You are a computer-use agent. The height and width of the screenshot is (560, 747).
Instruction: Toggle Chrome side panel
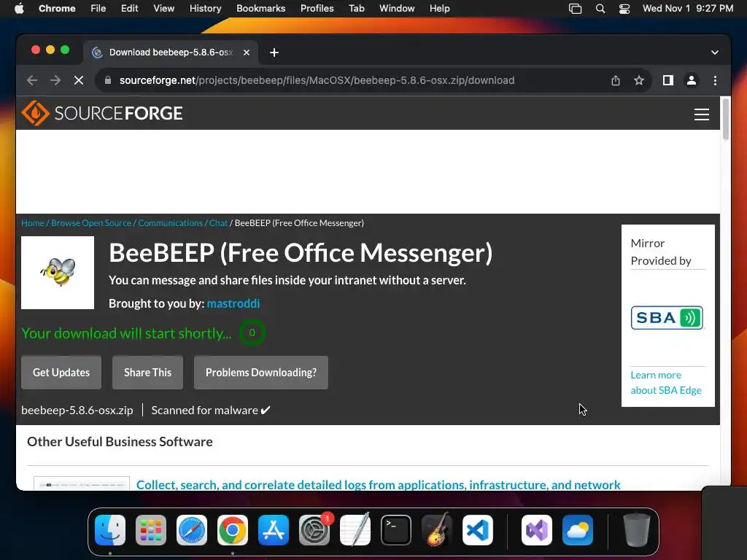[x=668, y=80]
